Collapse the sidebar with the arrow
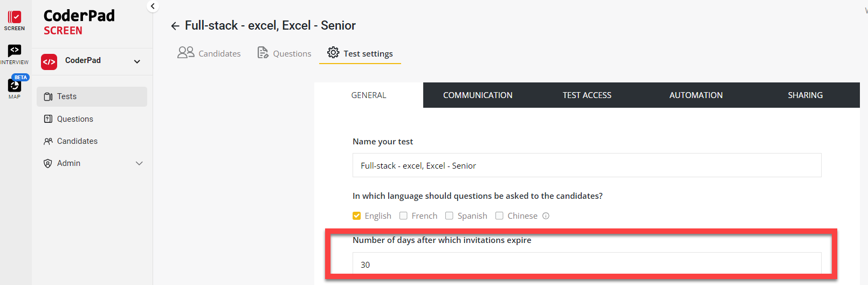This screenshot has width=868, height=285. [x=153, y=6]
